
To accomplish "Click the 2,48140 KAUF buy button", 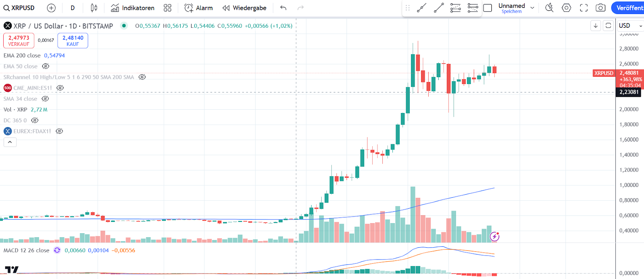I will pyautogui.click(x=73, y=41).
